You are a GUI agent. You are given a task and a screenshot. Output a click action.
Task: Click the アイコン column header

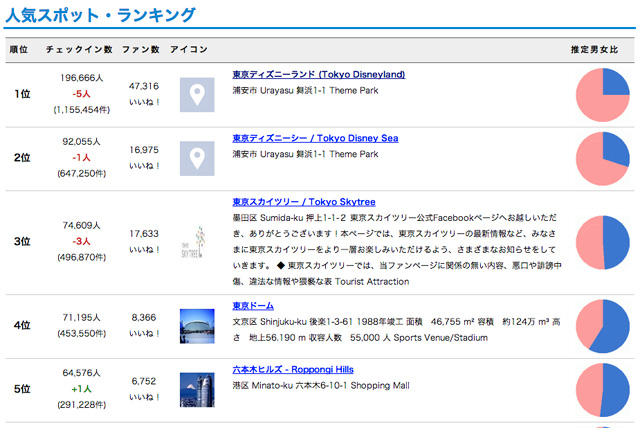(x=189, y=50)
